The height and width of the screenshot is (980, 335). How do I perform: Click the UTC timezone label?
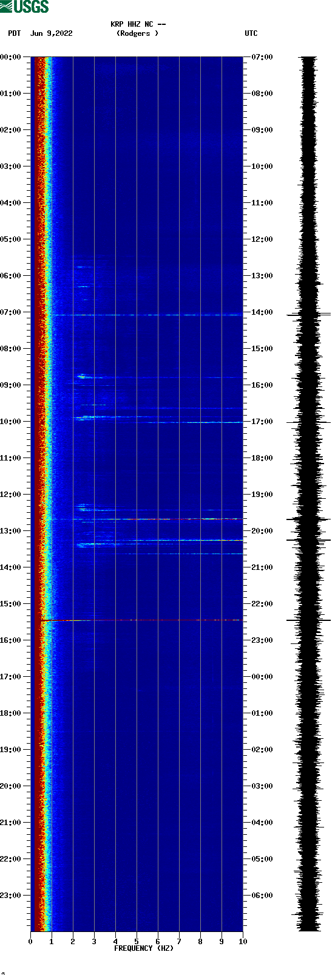[251, 33]
